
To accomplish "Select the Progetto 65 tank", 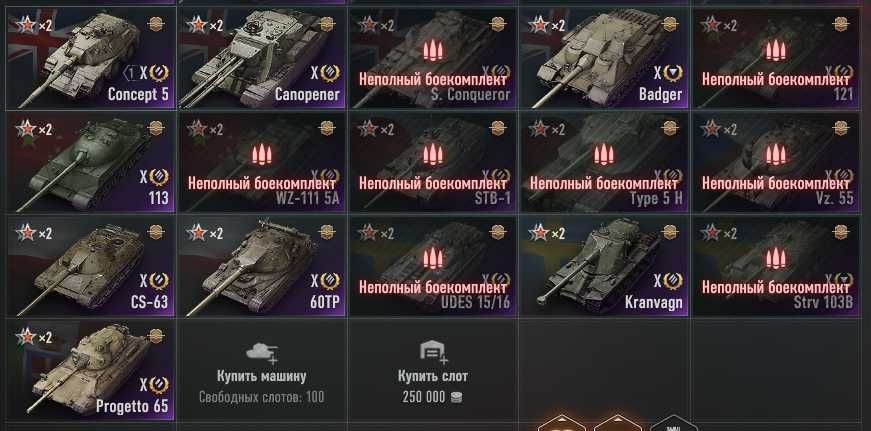I will coord(91,370).
